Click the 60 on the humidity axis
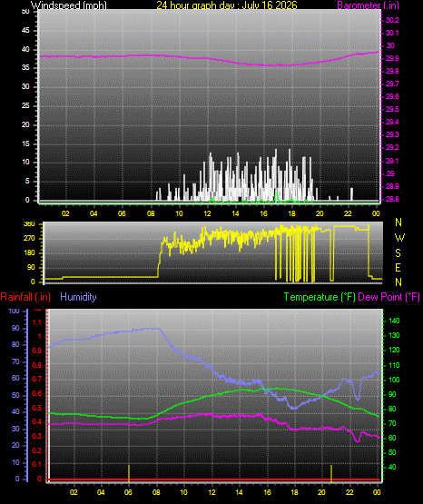Viewport: 423px width, 504px height. click(x=15, y=378)
